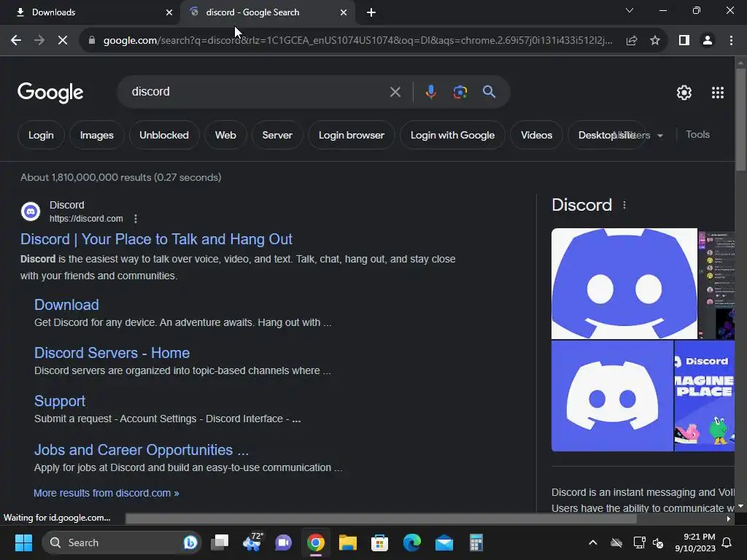
Task: Open the white Discord logo on blue image
Action: click(x=612, y=396)
